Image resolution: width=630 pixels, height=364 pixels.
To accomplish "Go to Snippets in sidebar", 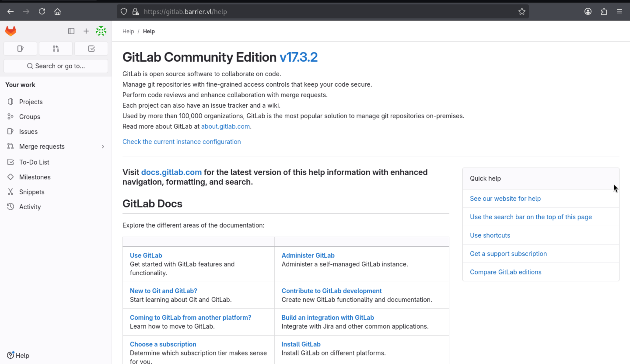I will pyautogui.click(x=32, y=192).
